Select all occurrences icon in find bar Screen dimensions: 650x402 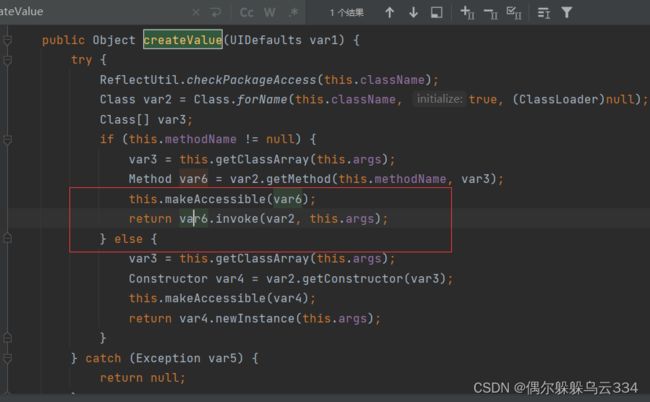click(514, 13)
